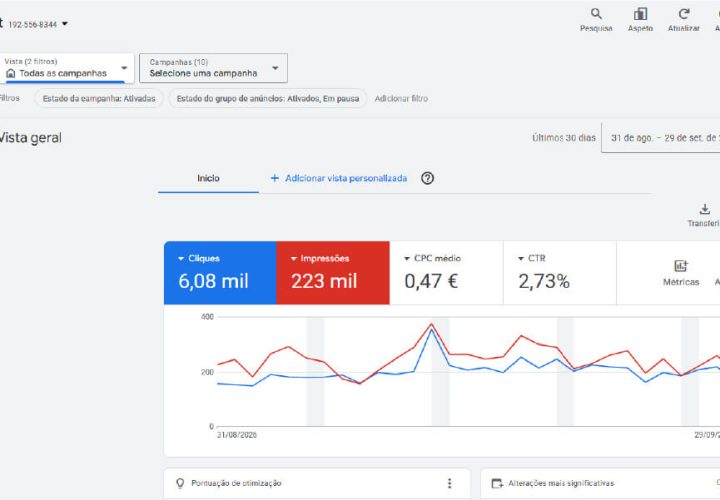
Task: Open the Pesquisa search icon
Action: [x=596, y=14]
